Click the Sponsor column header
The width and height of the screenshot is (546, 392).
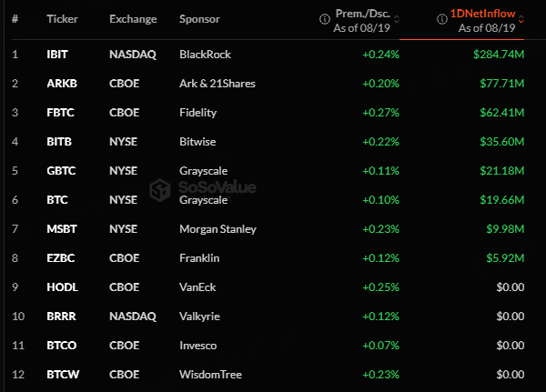pyautogui.click(x=199, y=19)
